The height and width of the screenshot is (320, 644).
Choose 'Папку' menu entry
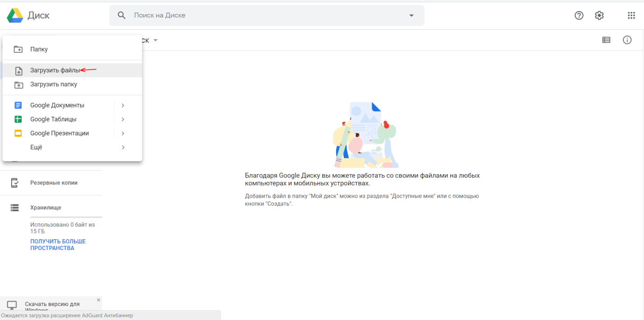click(x=72, y=49)
